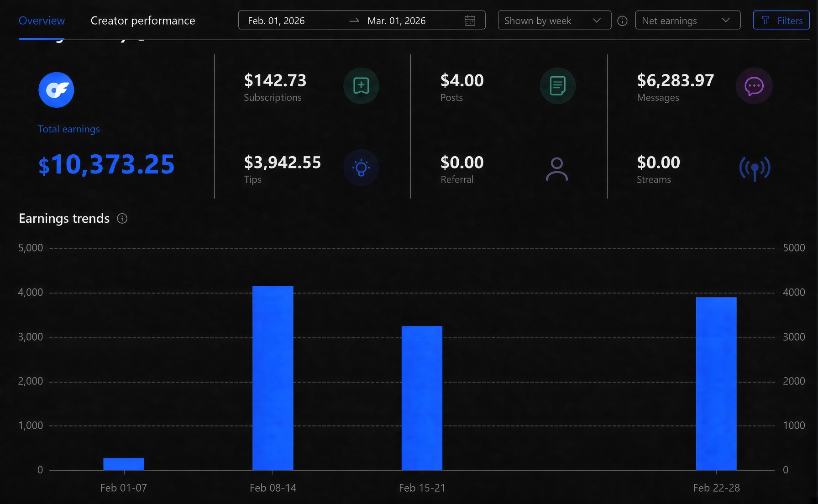Click the Subscriptions bookmark icon
The width and height of the screenshot is (818, 504).
pyautogui.click(x=361, y=86)
